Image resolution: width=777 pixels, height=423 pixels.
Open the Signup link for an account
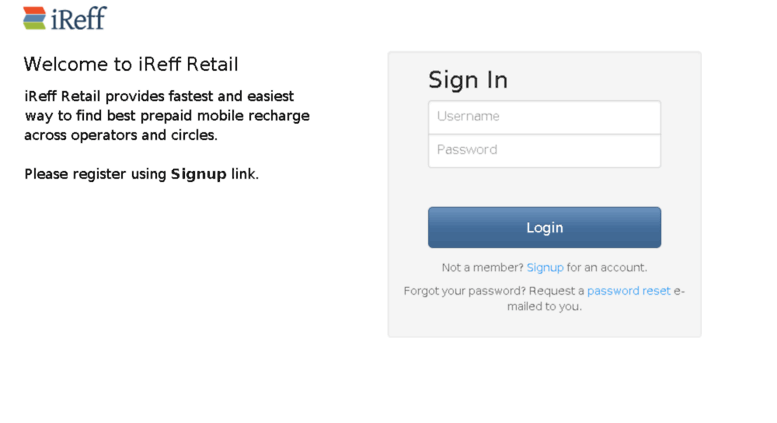pos(545,267)
